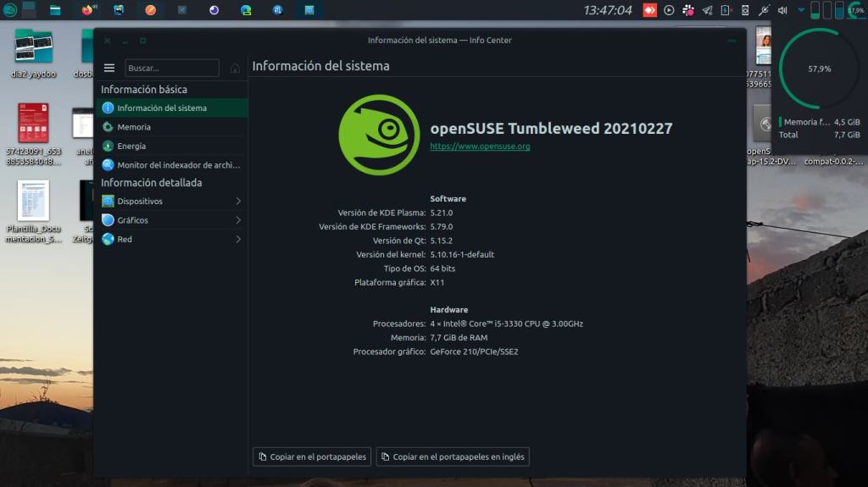Select Memoria in the sidebar
868x487 pixels.
click(x=134, y=127)
